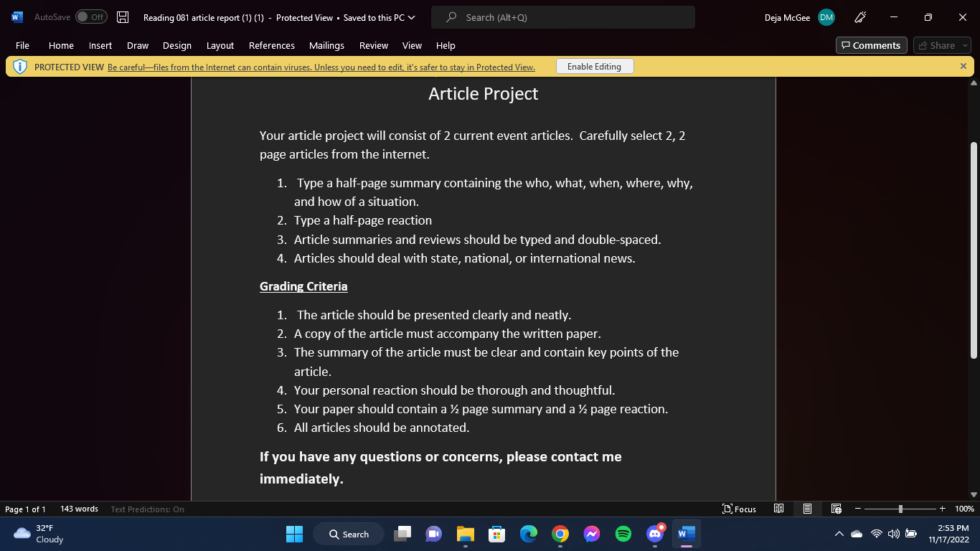This screenshot has width=980, height=551.
Task: Check the battery status tray icon
Action: point(911,534)
